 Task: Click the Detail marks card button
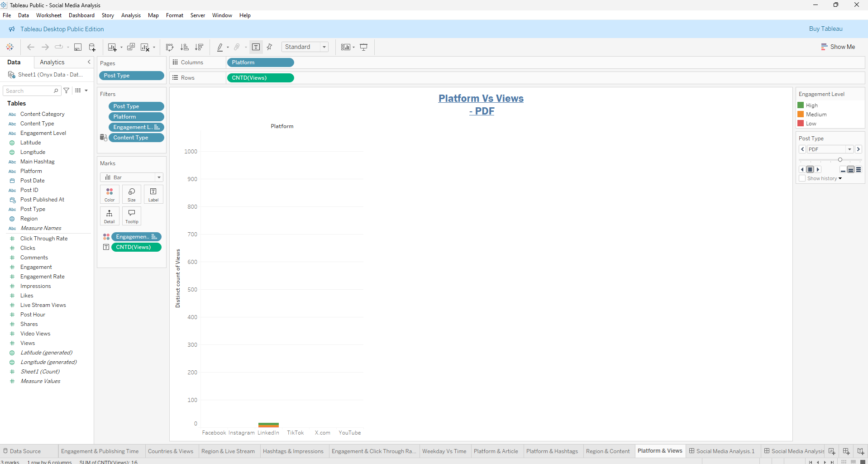tap(110, 216)
